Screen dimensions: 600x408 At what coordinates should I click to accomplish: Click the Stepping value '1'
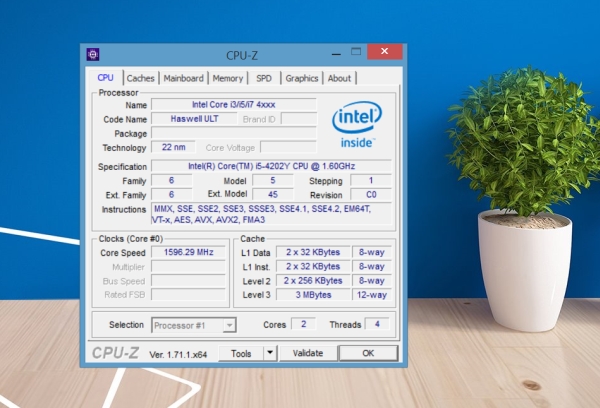click(x=371, y=180)
